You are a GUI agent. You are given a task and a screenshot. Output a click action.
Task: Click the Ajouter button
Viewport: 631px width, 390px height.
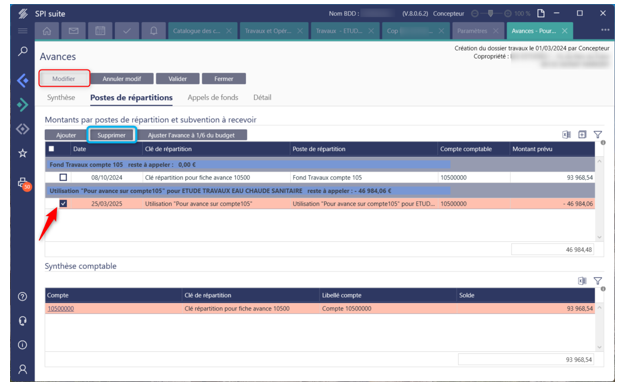[66, 135]
